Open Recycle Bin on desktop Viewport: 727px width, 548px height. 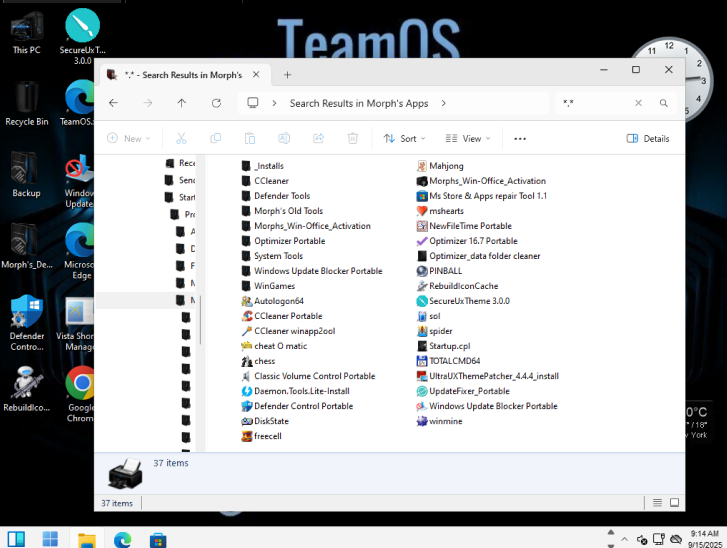[x=26, y=104]
